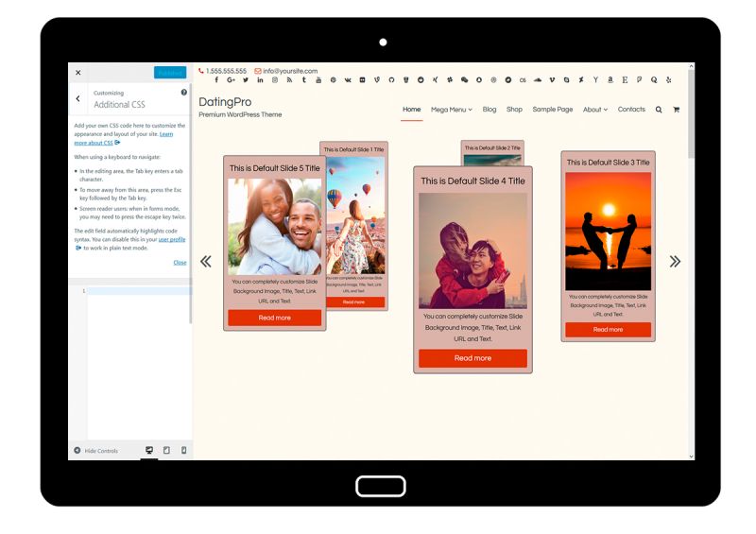This screenshot has height=534, width=756.
Task: Open the Yelp social icon
Action: pos(668,80)
